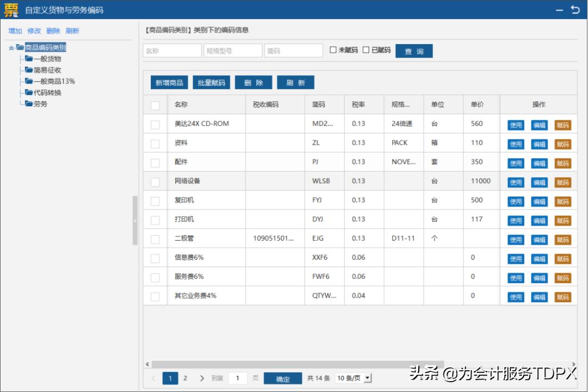Collapse the left panel via the divider arrow
Viewport: 588px width, 392px height.
point(134,220)
